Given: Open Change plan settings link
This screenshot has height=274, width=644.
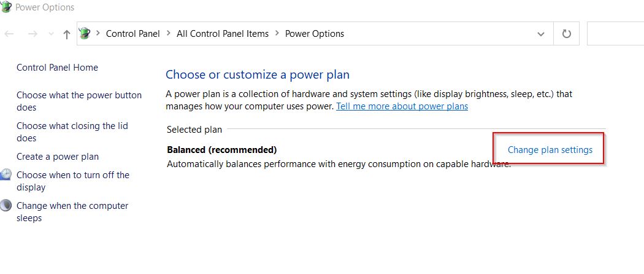Looking at the screenshot, I should tap(550, 150).
